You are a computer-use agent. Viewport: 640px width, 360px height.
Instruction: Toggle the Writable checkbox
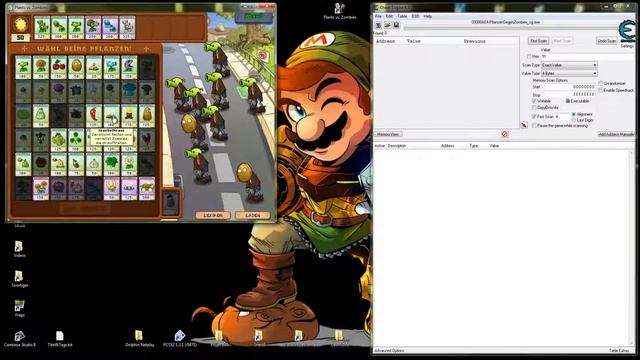[534, 101]
